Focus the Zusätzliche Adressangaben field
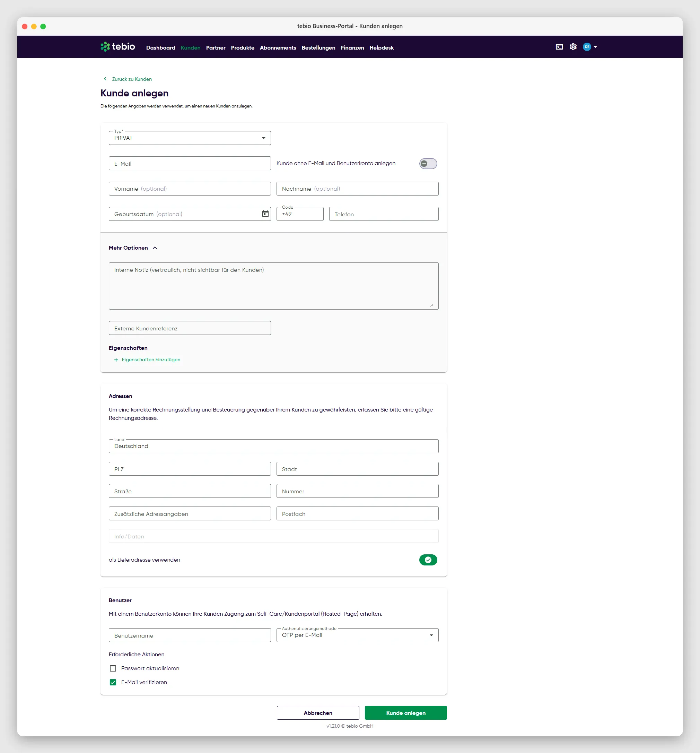Image resolution: width=700 pixels, height=753 pixels. 190,514
